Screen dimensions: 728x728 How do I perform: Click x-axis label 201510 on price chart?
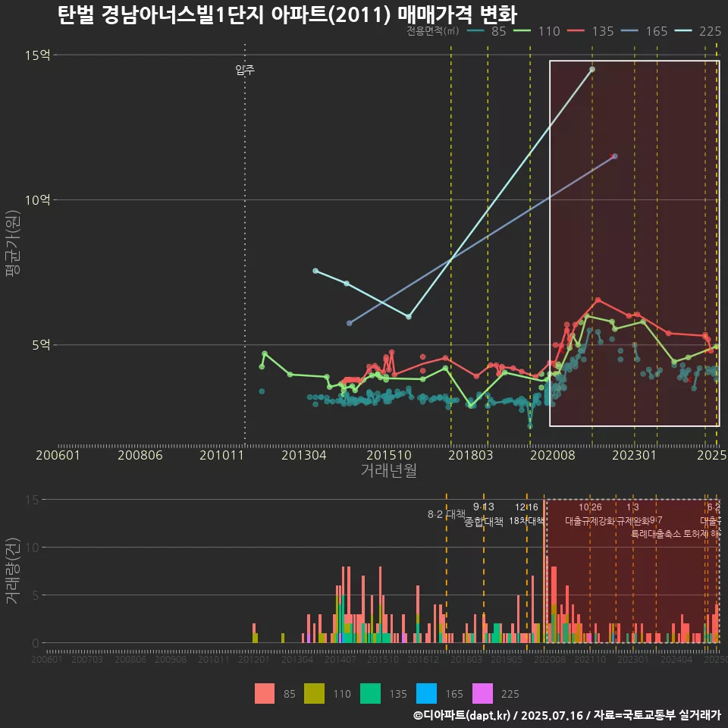(x=389, y=455)
